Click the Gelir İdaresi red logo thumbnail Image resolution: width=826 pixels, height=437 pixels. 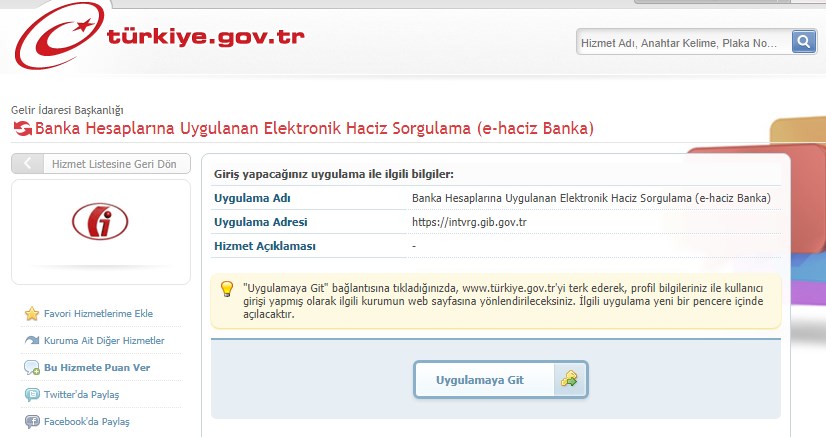pos(100,222)
